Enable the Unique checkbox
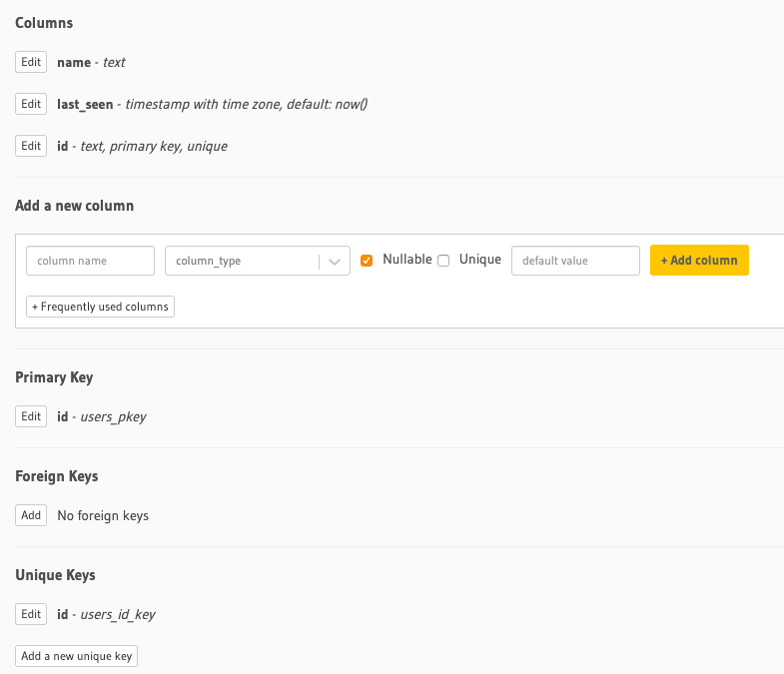This screenshot has height=674, width=784. coord(443,261)
